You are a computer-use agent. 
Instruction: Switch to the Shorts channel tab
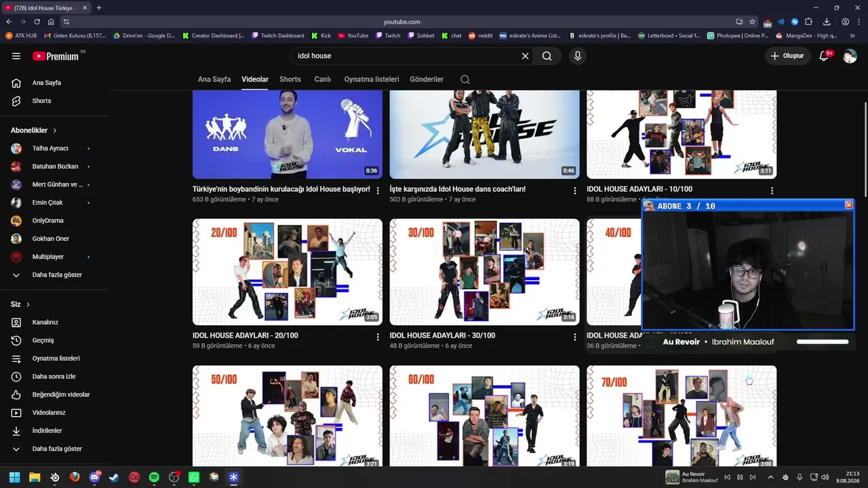tap(290, 79)
